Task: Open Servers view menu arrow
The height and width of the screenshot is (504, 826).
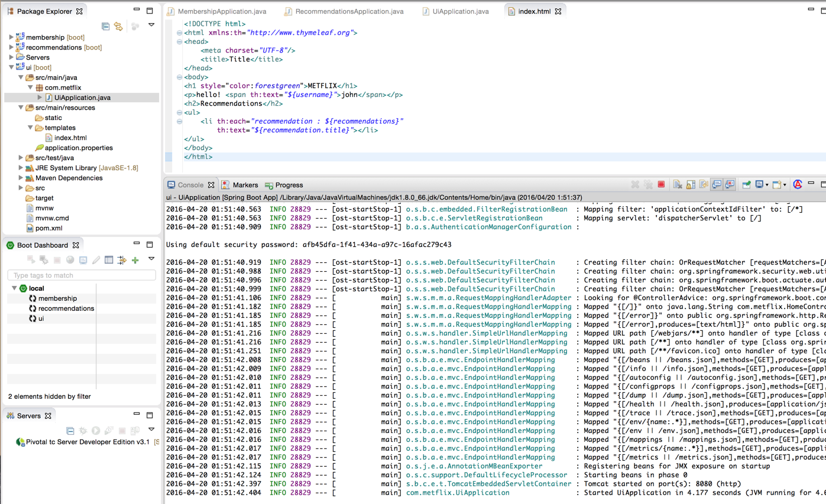Action: tap(151, 430)
